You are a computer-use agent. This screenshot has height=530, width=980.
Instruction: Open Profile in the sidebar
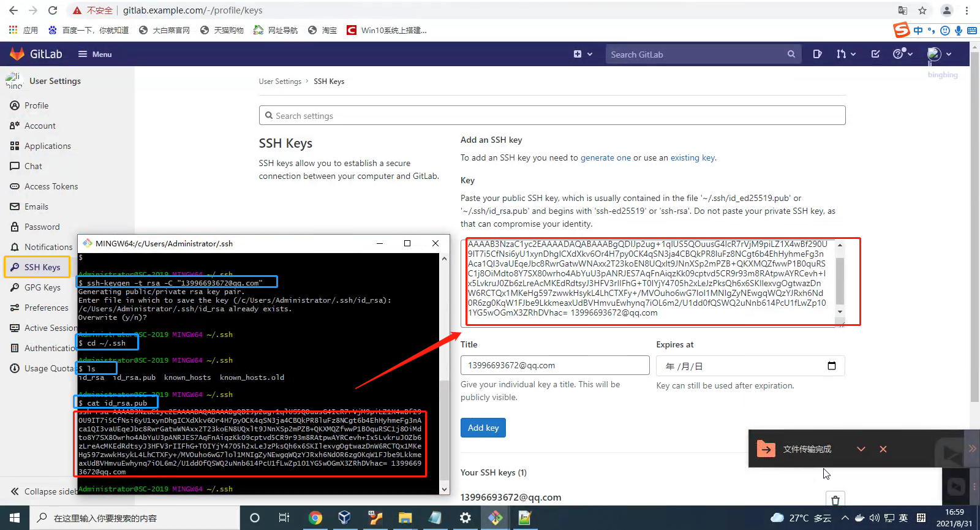[x=36, y=105]
